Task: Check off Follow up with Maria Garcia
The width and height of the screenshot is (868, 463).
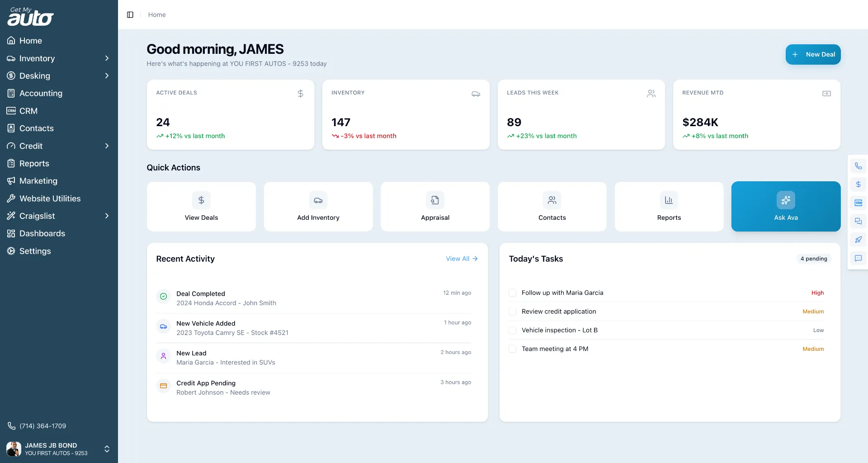Action: [512, 293]
